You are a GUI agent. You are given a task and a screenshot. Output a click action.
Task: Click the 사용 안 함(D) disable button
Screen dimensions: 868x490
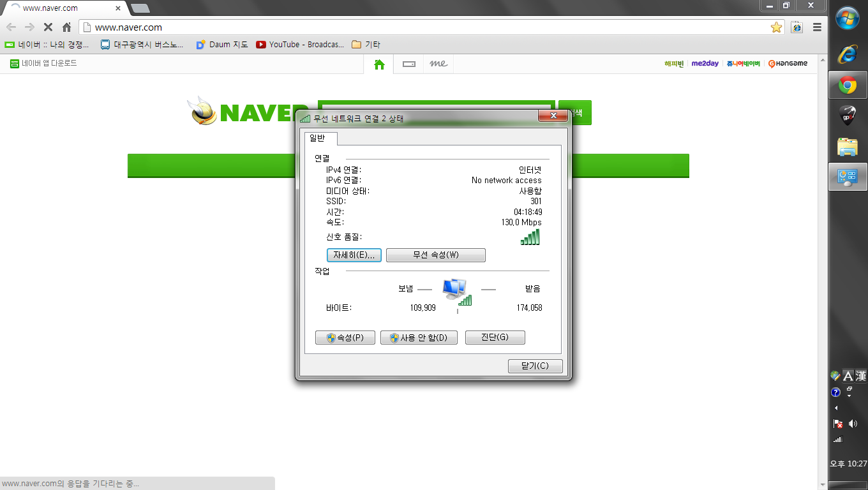point(419,338)
